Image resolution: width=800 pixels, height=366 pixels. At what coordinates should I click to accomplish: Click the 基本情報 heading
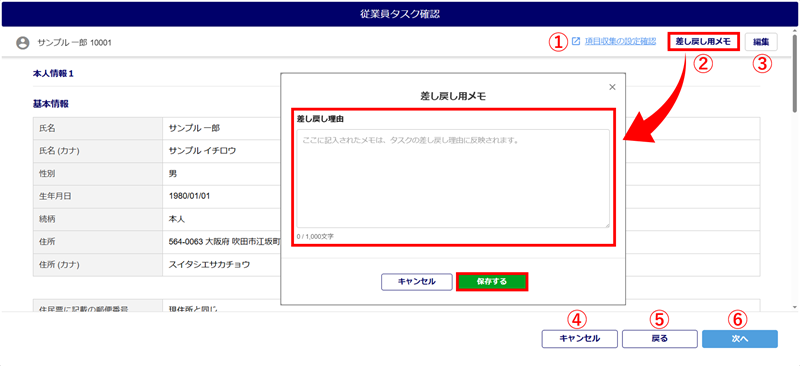pos(51,104)
